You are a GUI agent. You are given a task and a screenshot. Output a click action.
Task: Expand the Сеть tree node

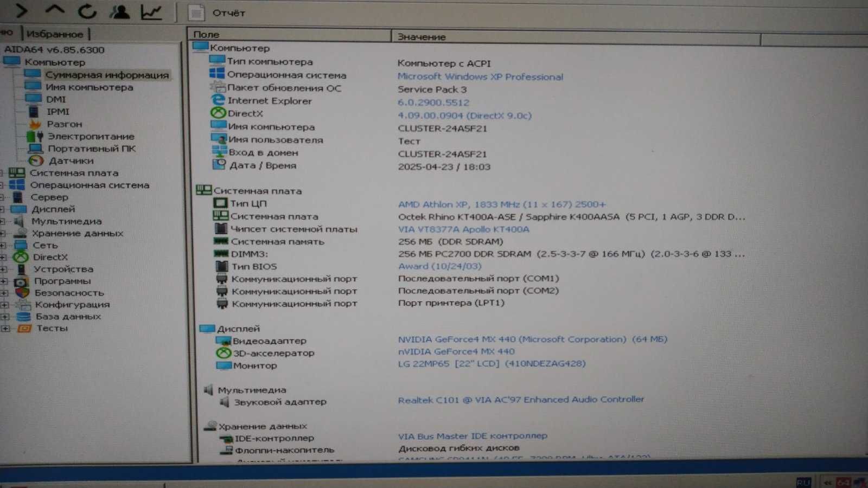(x=3, y=245)
